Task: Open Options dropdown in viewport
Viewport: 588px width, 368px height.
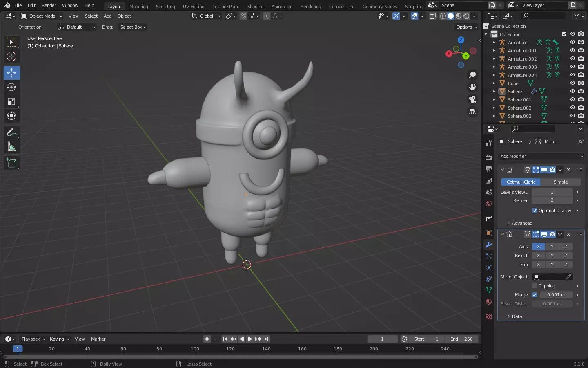Action: 466,27
